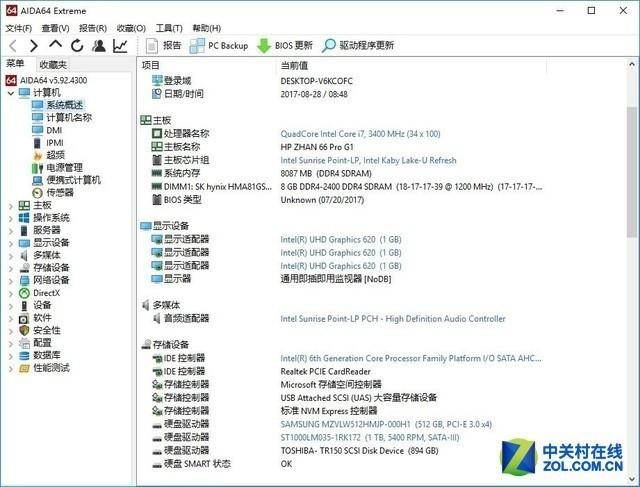Image resolution: width=640 pixels, height=487 pixels.
Task: Click the 报告 report button
Action: click(163, 46)
